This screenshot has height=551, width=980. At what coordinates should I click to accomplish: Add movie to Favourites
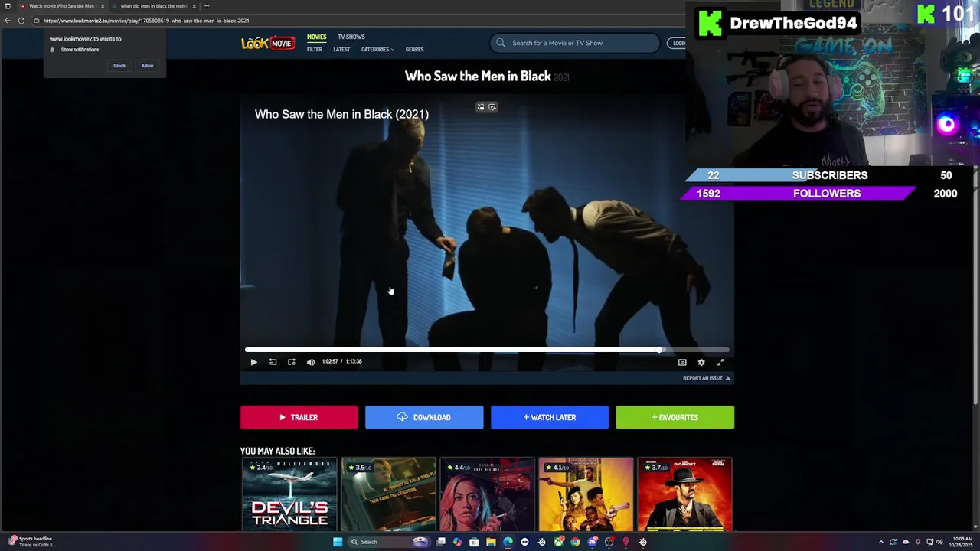click(x=675, y=417)
